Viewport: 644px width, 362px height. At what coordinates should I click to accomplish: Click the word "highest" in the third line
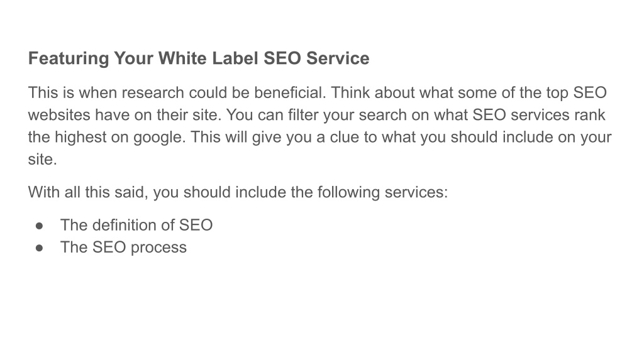point(80,138)
